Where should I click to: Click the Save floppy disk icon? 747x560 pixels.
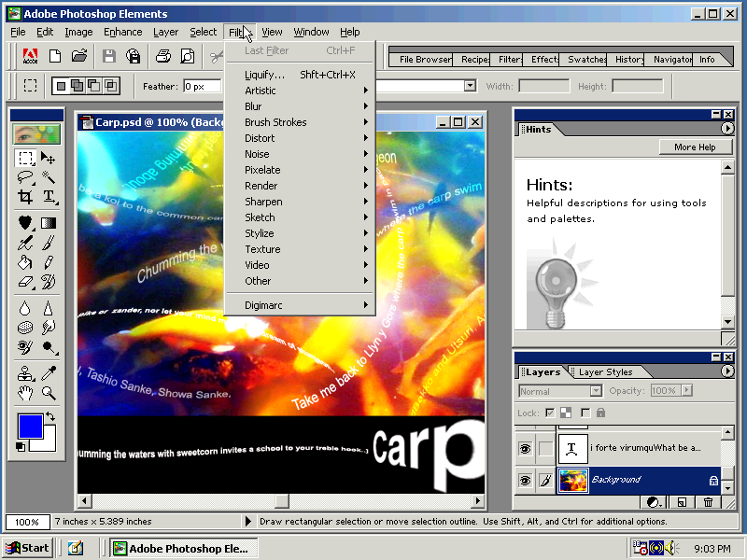click(x=109, y=56)
